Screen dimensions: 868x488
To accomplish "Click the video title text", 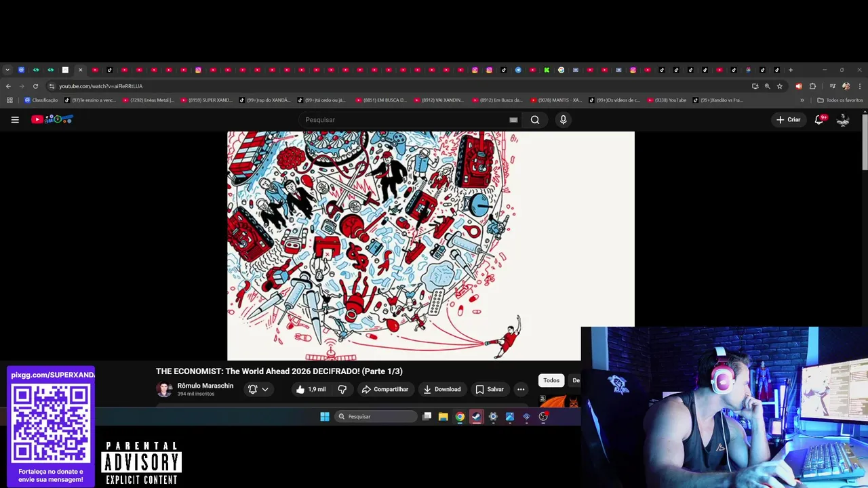I will pyautogui.click(x=279, y=371).
